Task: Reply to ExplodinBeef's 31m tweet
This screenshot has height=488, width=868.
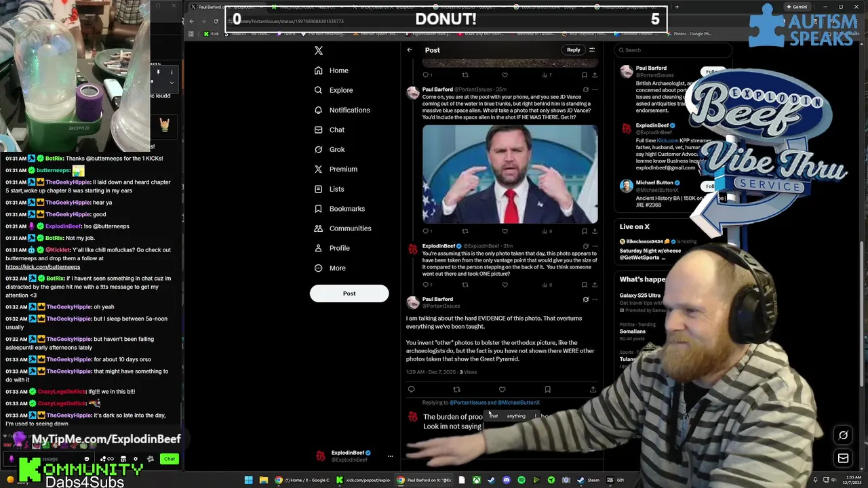Action: coord(426,285)
